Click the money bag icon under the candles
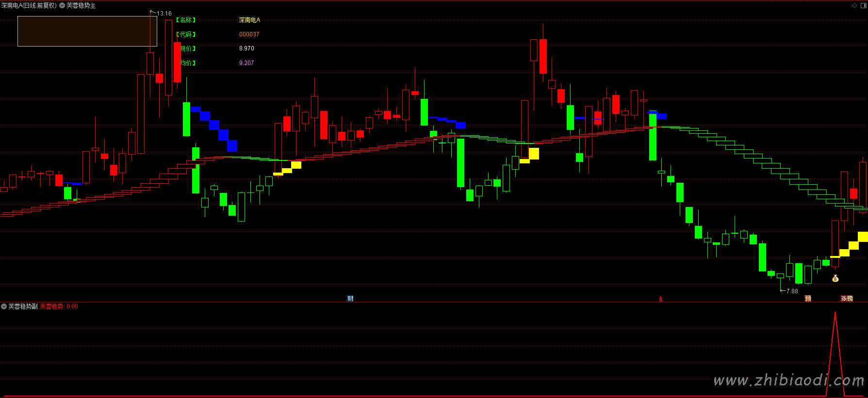The height and width of the screenshot is (398, 868). 835,278
